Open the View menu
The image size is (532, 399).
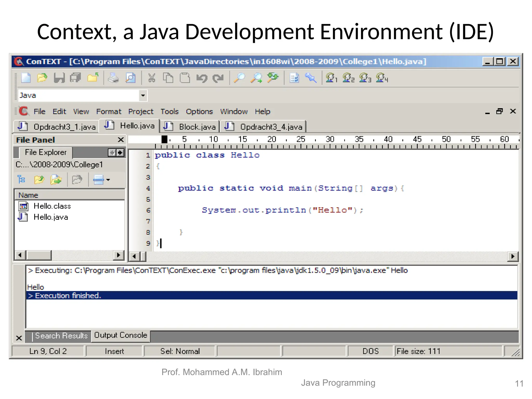(81, 111)
